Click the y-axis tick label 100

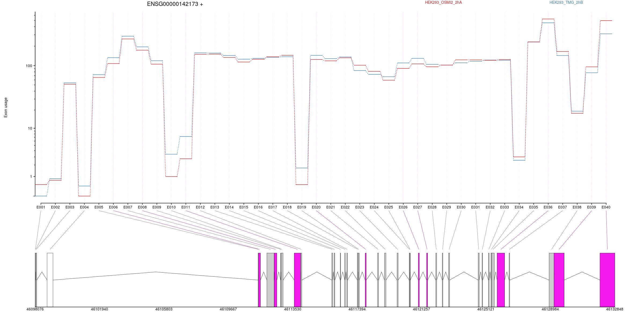point(29,66)
